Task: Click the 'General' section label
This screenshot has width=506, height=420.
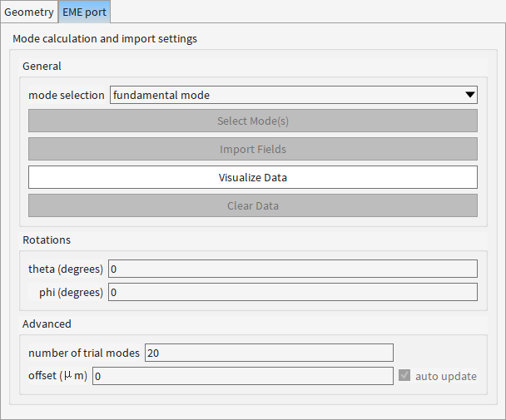Action: (42, 67)
